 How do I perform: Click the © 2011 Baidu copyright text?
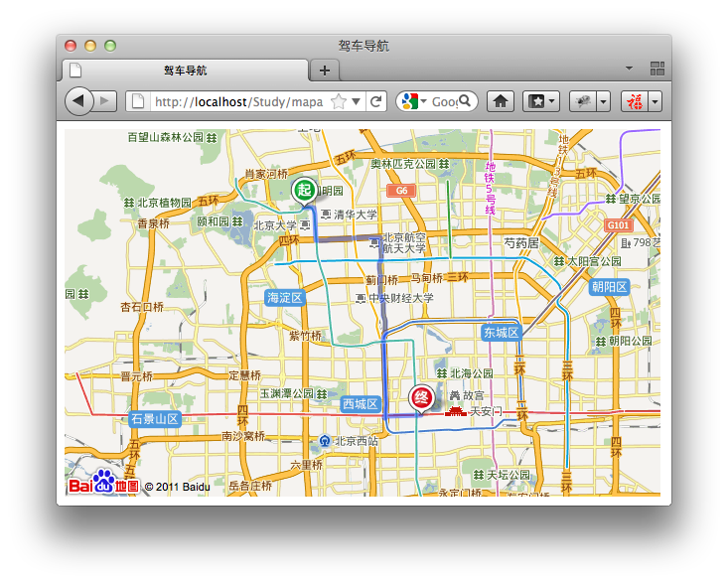pyautogui.click(x=178, y=487)
